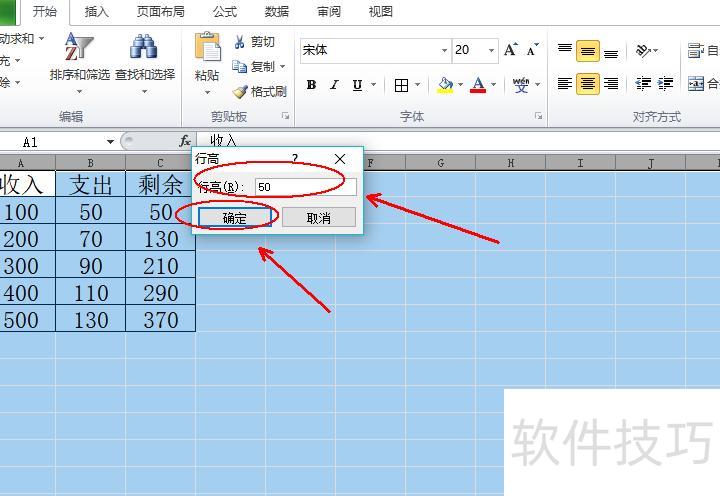Open the phonetic guide wén icon
Image resolution: width=720 pixels, height=496 pixels.
[x=521, y=85]
